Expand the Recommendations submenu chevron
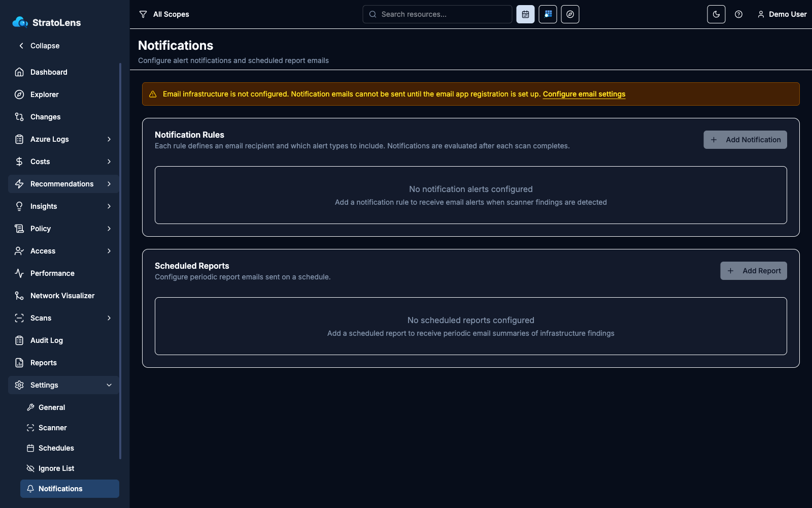 tap(109, 184)
